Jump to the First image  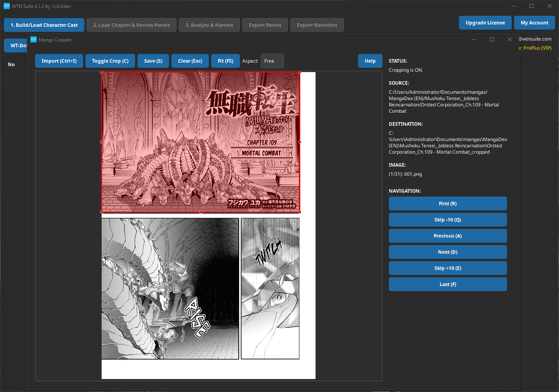pos(448,203)
